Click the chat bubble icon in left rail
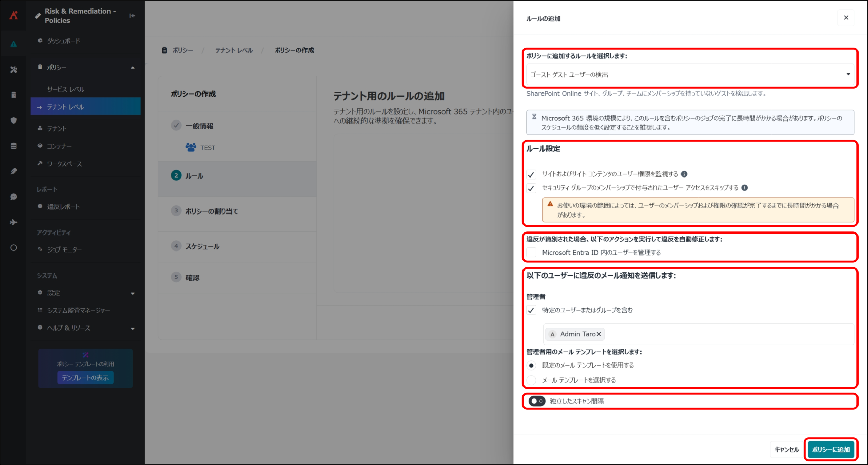Image resolution: width=868 pixels, height=465 pixels. click(14, 197)
